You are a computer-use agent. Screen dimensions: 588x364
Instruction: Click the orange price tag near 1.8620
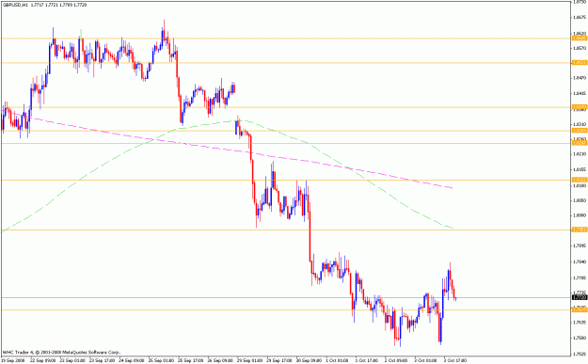(x=579, y=39)
